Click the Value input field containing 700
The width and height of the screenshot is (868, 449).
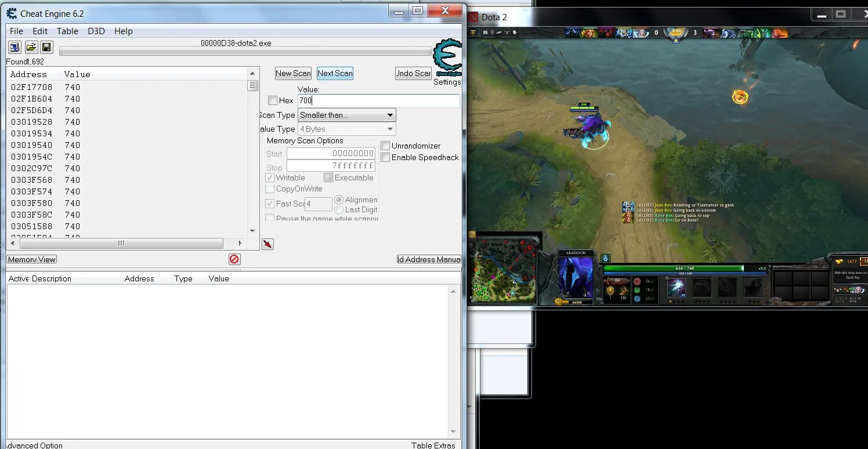[378, 100]
